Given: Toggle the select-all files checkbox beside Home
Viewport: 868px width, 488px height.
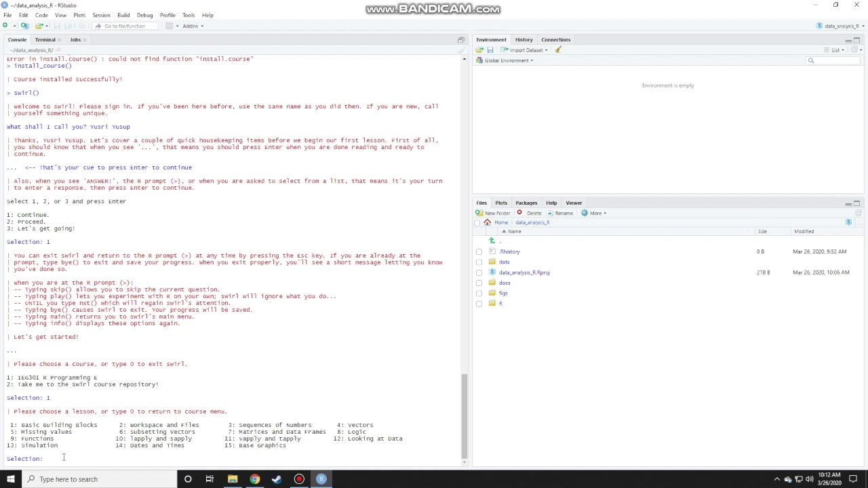Looking at the screenshot, I should (x=477, y=222).
